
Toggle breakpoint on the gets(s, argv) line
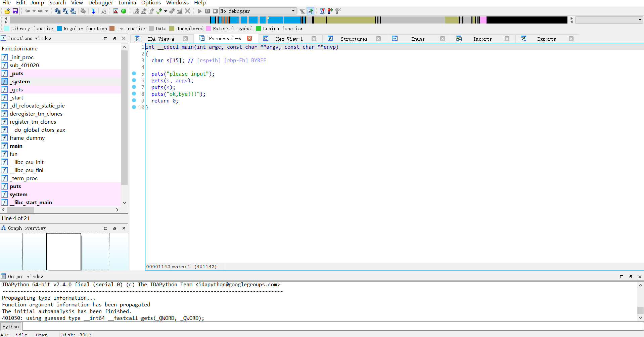click(x=134, y=80)
